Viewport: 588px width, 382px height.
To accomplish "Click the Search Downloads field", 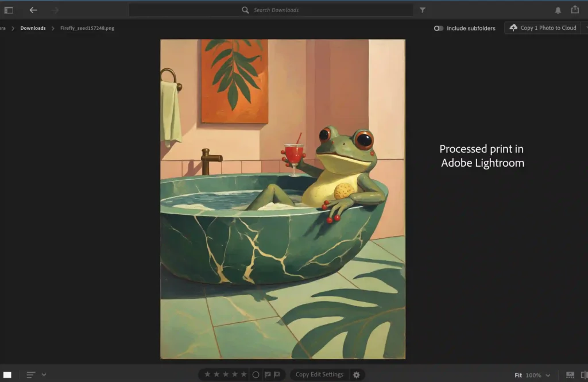I will [x=276, y=10].
